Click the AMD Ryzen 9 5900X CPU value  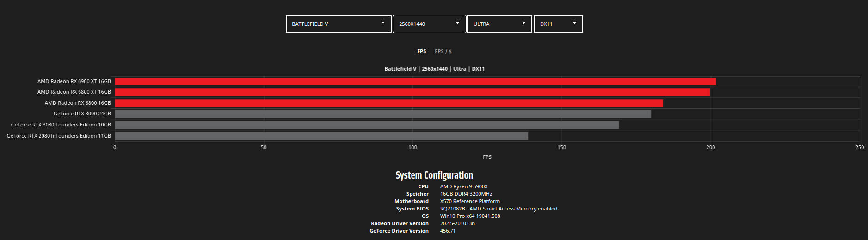[464, 186]
